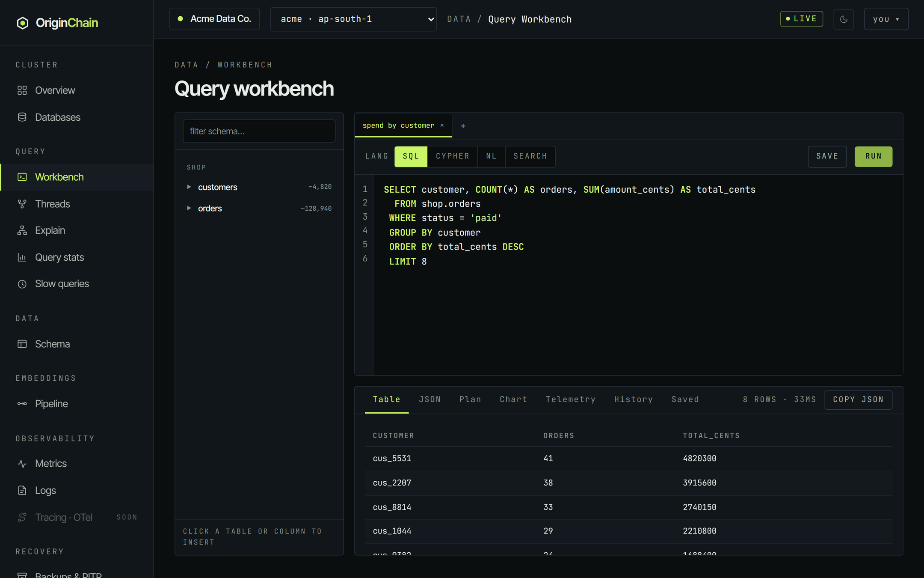Viewport: 924px width, 578px height.
Task: Click the SHOP schema group label
Action: pyautogui.click(x=196, y=167)
